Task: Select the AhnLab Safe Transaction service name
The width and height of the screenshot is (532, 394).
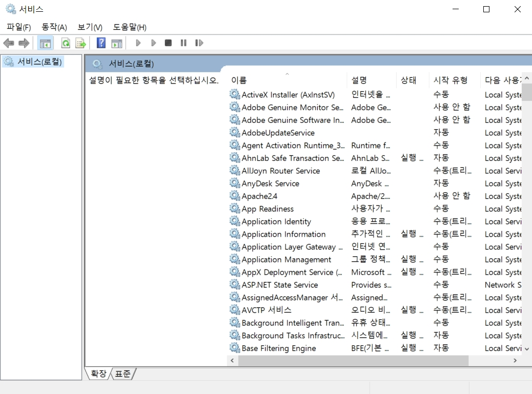Action: coord(293,158)
